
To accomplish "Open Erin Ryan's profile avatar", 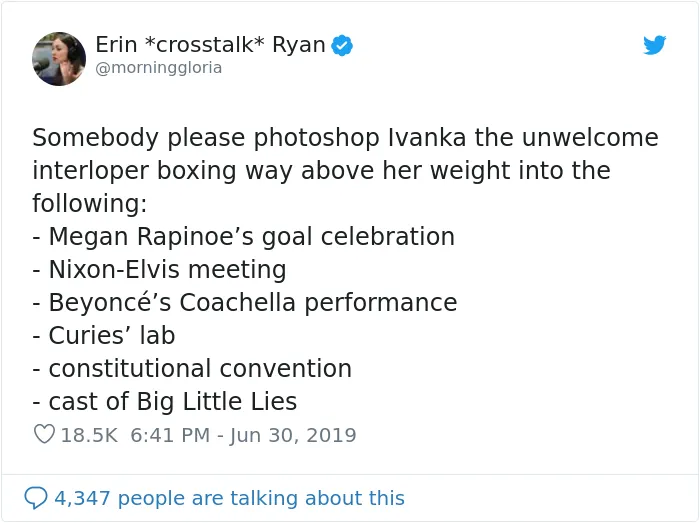I will pos(59,59).
